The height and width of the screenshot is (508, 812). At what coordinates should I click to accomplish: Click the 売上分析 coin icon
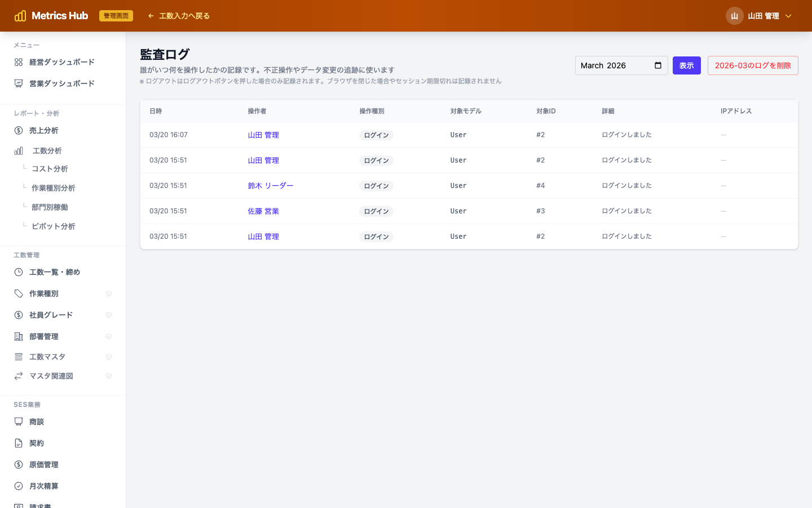coord(19,130)
